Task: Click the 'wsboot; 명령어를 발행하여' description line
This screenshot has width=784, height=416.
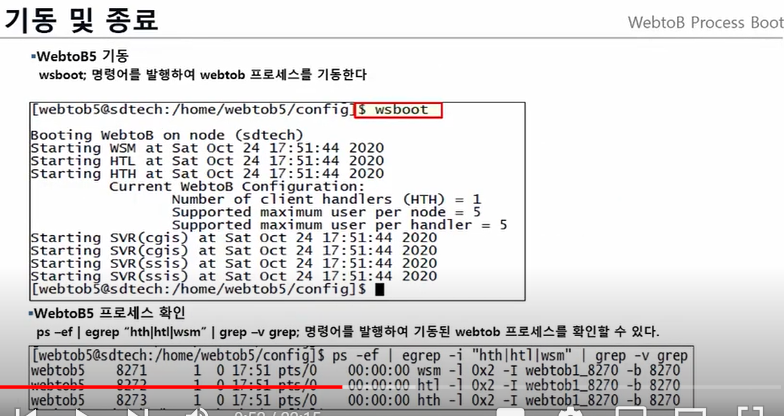Action: 202,75
